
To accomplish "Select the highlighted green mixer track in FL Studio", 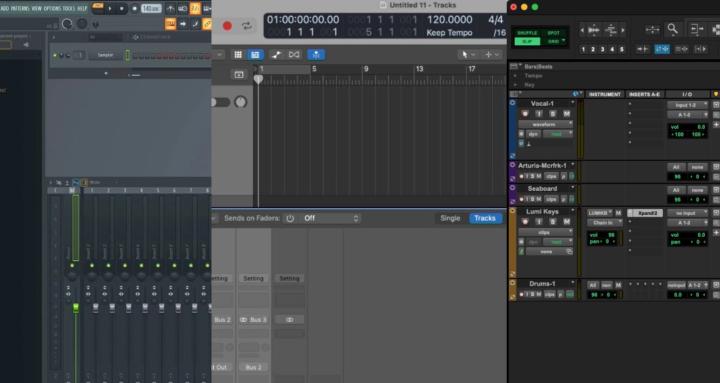I will click(75, 227).
